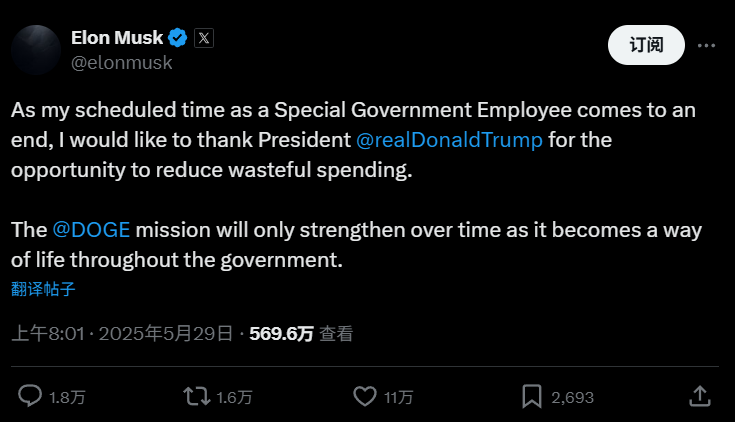Viewport: 735px width, 422px height.
Task: Click the X affiliation badge beside name
Action: click(x=203, y=38)
